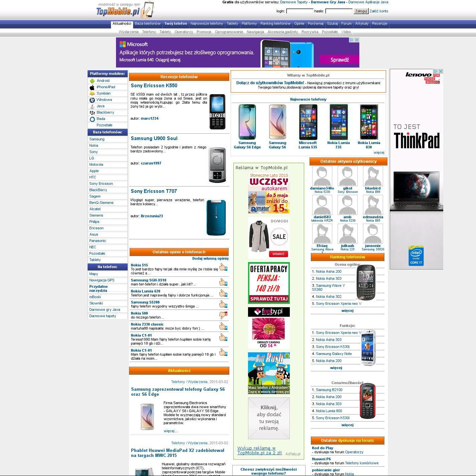This screenshot has width=476, height=476.
Task: Open Nokia Lumia 830 phone thumbnail
Action: coord(369,122)
